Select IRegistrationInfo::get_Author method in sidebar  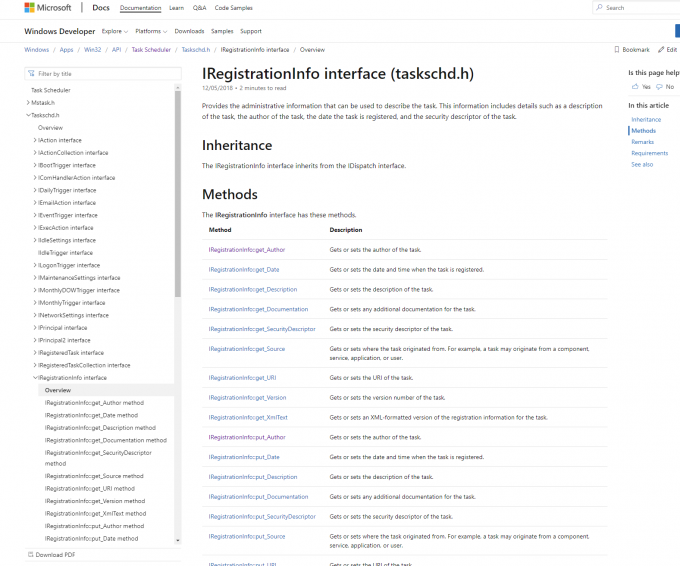pyautogui.click(x=94, y=403)
